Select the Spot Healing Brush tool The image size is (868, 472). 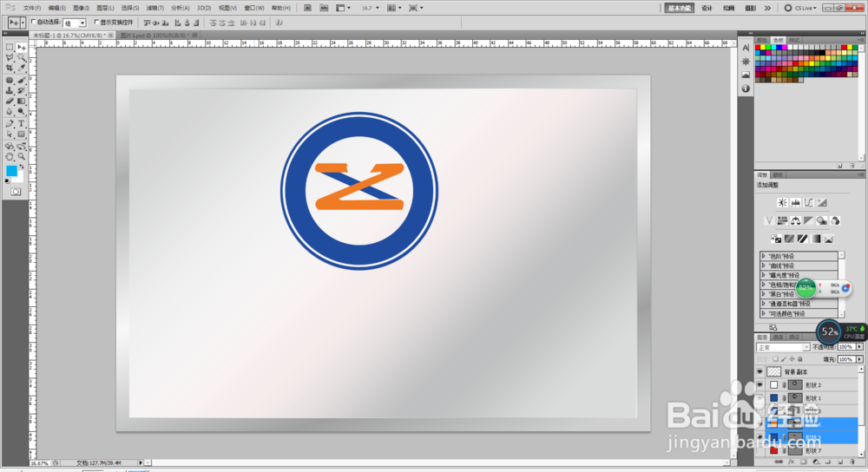click(10, 80)
